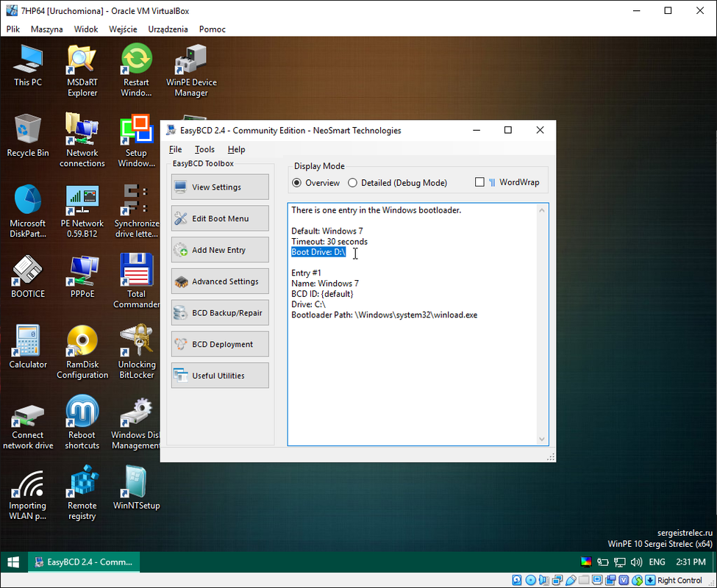Open VirtualBox Widok menu
This screenshot has width=717, height=588.
pyautogui.click(x=86, y=29)
